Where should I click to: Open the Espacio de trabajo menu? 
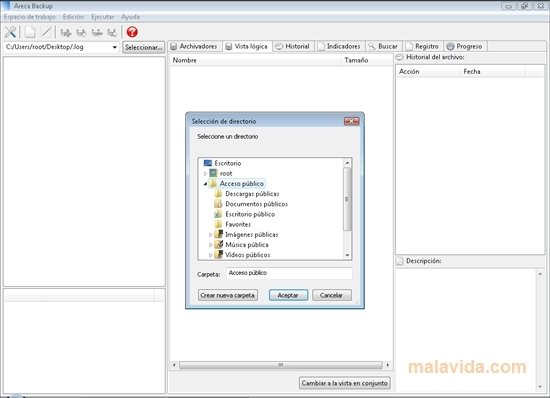click(29, 17)
